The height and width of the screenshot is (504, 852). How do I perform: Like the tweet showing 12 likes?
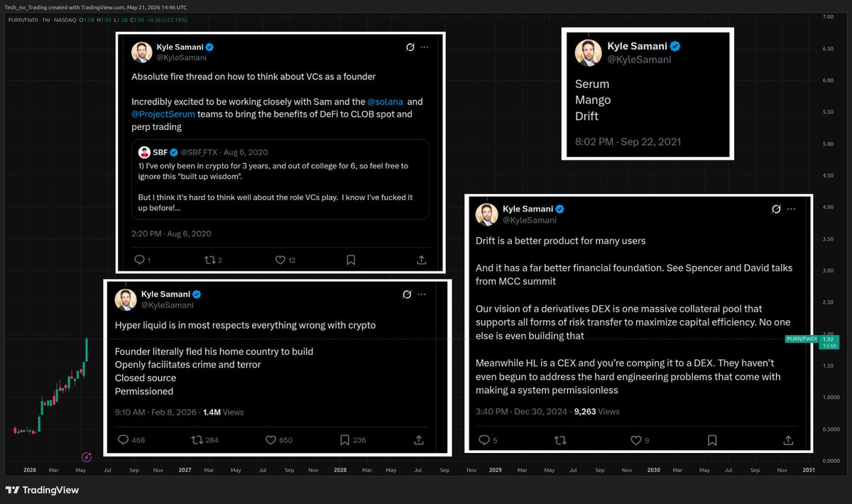coord(280,260)
